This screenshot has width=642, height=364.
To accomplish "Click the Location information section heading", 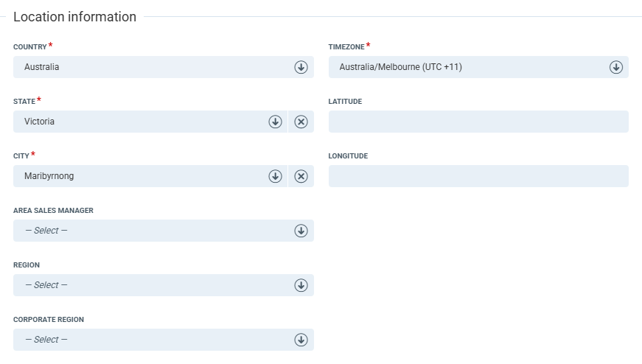I will click(74, 17).
